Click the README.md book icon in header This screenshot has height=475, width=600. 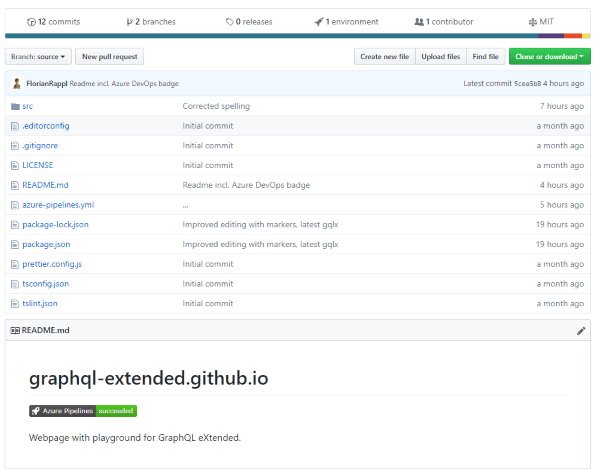click(15, 331)
